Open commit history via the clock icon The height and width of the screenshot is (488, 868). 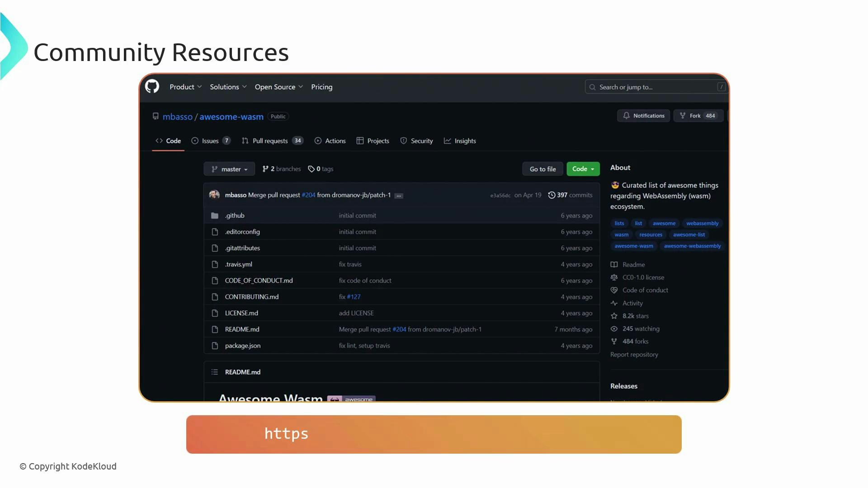point(552,195)
